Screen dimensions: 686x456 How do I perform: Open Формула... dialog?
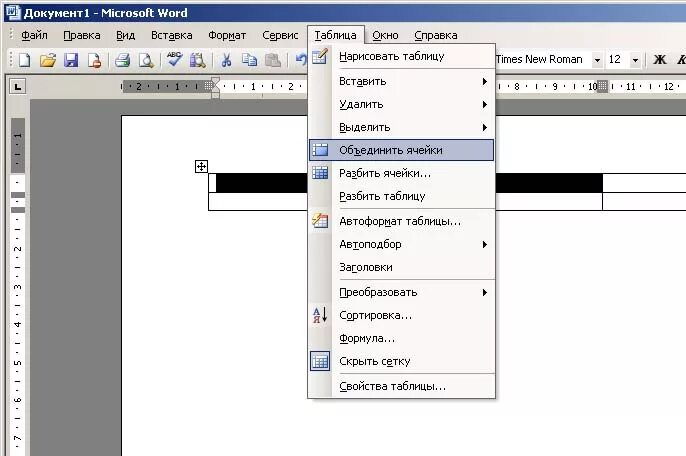coord(402,338)
